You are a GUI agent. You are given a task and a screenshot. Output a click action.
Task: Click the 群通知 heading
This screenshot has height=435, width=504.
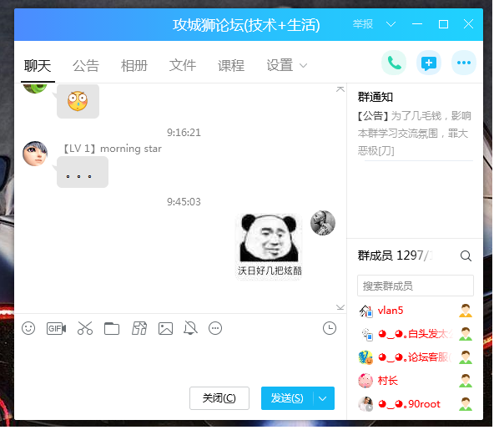click(x=375, y=97)
